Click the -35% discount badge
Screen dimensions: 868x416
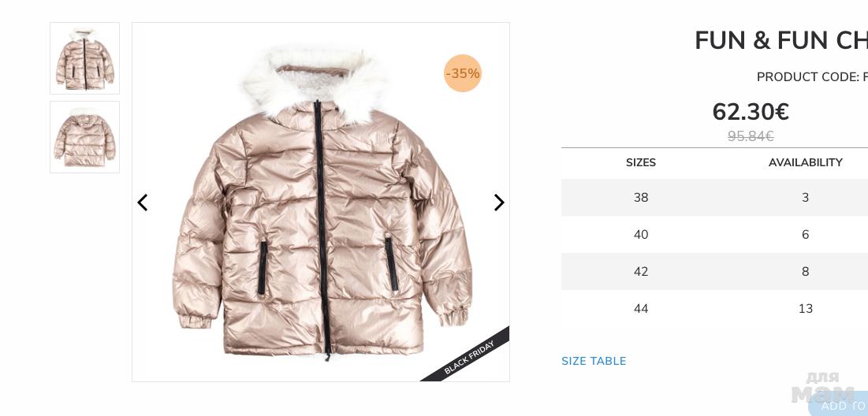pos(462,73)
